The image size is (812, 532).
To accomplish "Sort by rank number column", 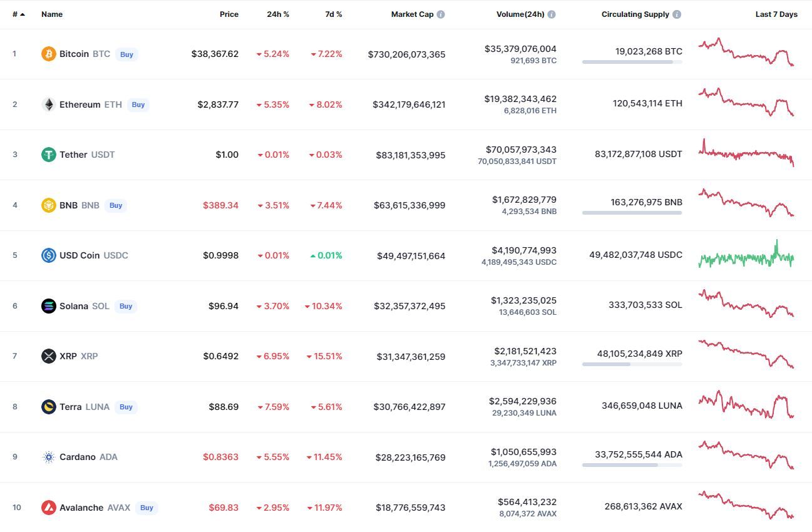I will 19,14.
